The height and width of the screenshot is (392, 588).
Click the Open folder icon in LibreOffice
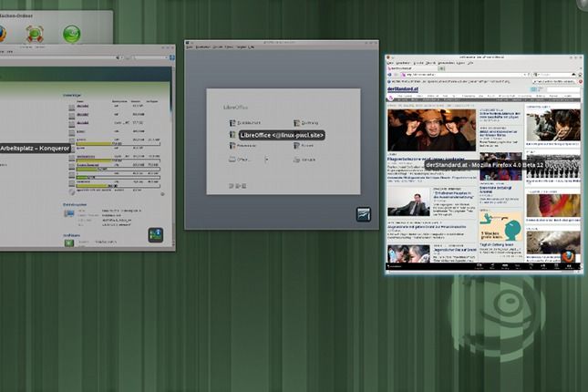pyautogui.click(x=232, y=160)
